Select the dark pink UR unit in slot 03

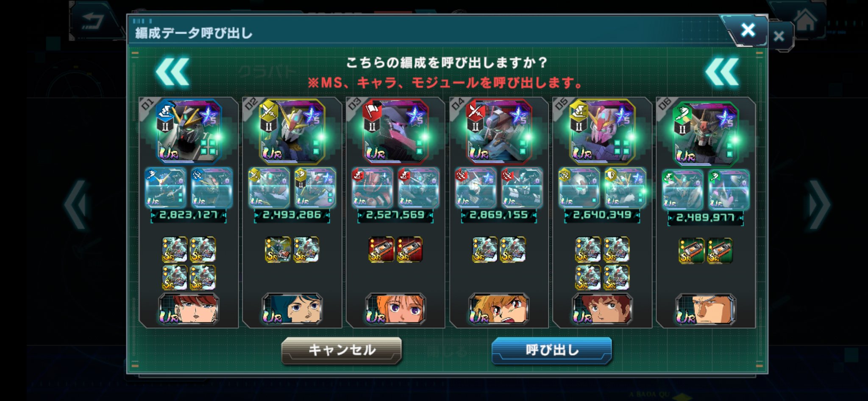point(395,132)
